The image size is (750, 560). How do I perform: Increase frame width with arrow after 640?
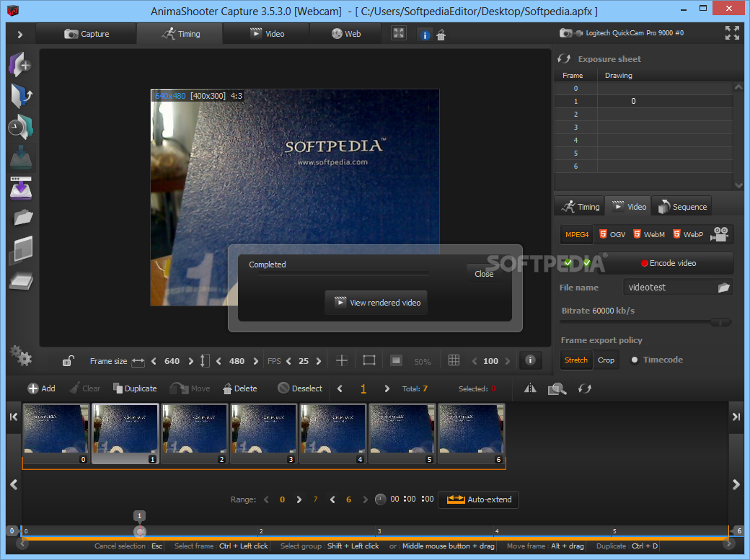tap(191, 361)
